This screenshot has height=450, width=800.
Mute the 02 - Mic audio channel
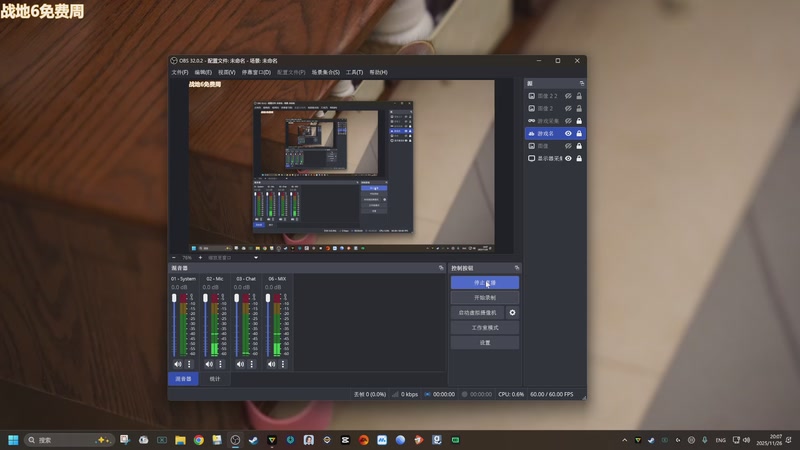208,364
